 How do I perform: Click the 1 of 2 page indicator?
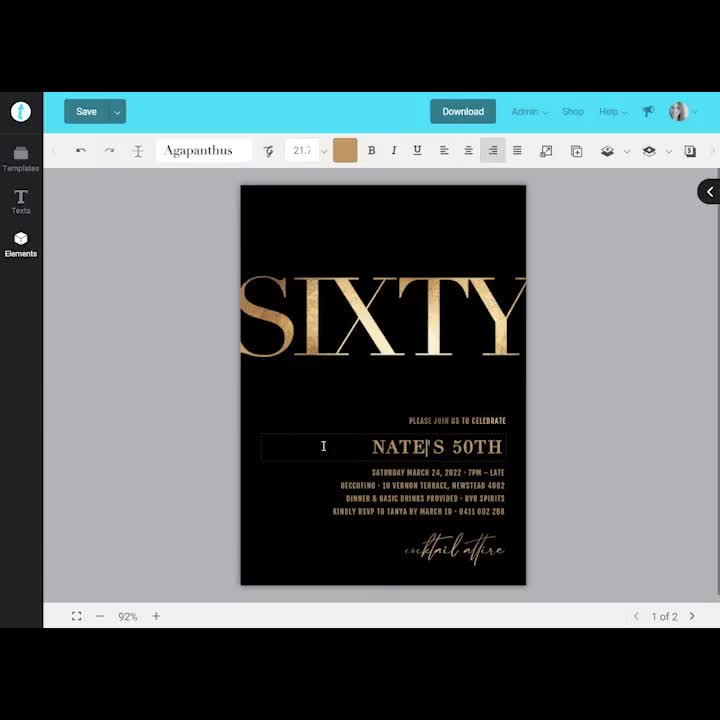(x=664, y=617)
